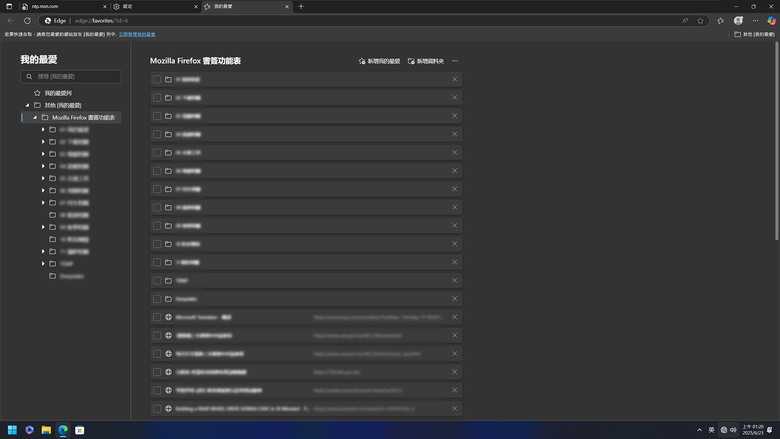Open a new tab with plus button
The image size is (780, 439).
pyautogui.click(x=301, y=6)
